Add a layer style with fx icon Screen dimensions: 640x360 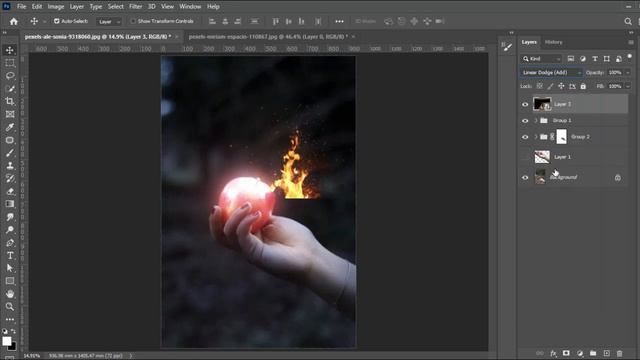pyautogui.click(x=553, y=353)
